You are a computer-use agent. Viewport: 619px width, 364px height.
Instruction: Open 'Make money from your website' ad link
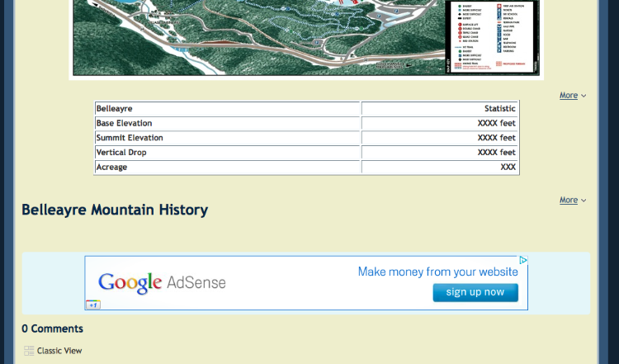[437, 272]
